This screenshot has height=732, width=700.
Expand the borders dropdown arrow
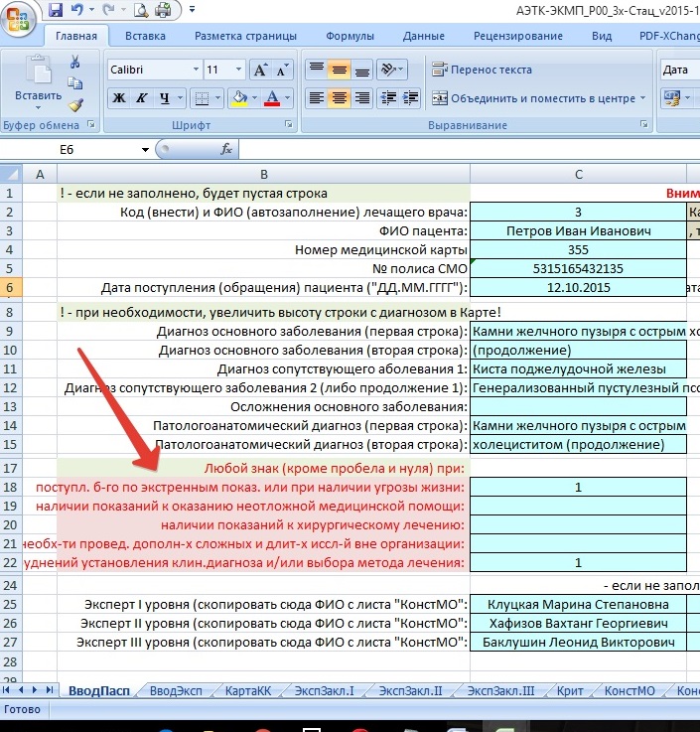[217, 98]
